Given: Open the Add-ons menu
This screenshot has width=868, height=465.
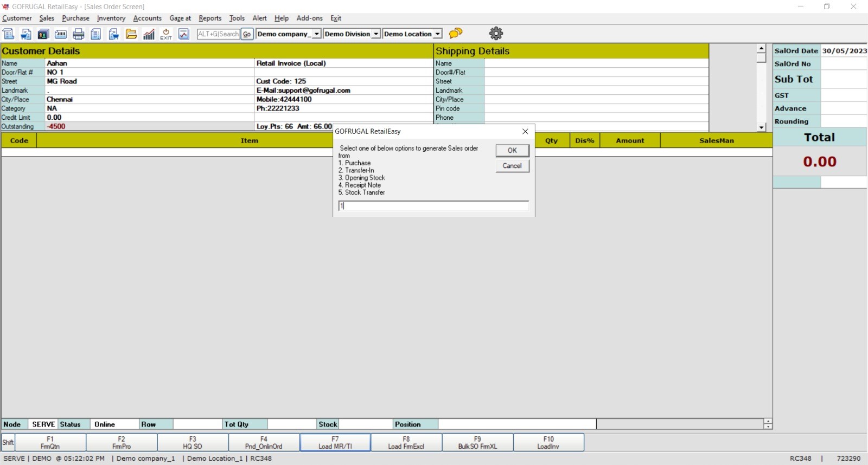Looking at the screenshot, I should point(310,18).
